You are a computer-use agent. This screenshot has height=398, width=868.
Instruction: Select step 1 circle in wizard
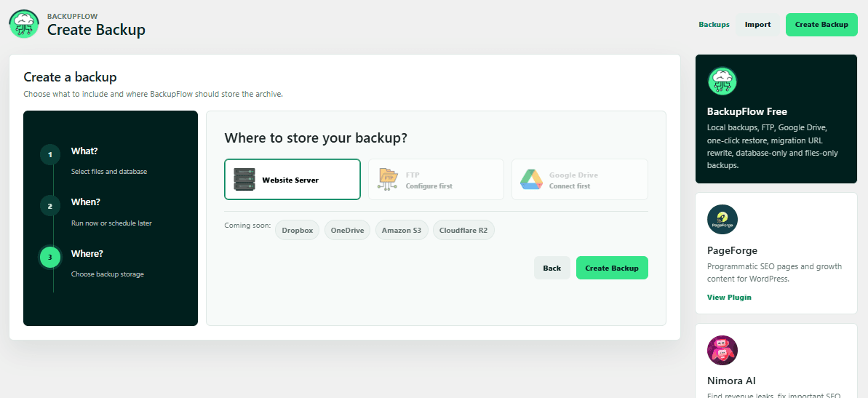click(49, 155)
